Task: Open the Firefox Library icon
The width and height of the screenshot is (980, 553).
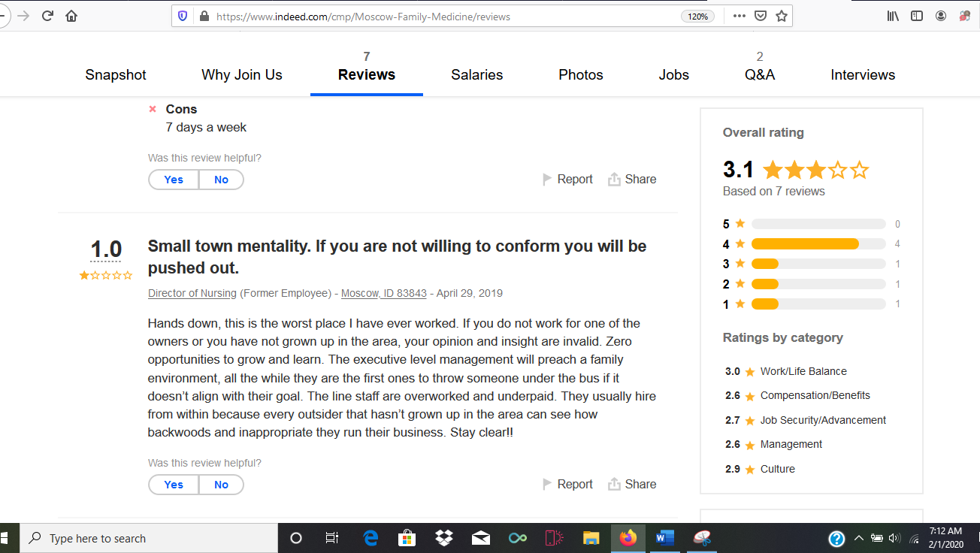Action: tap(893, 16)
